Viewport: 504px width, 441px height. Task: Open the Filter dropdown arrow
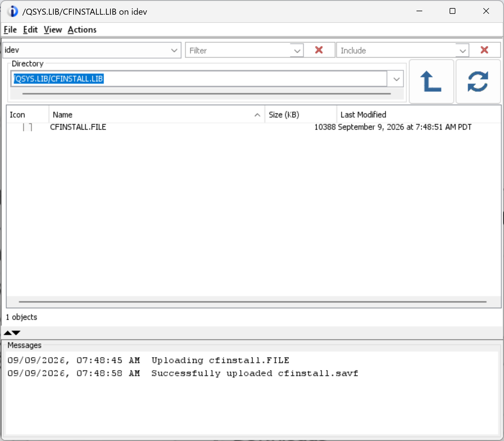297,51
